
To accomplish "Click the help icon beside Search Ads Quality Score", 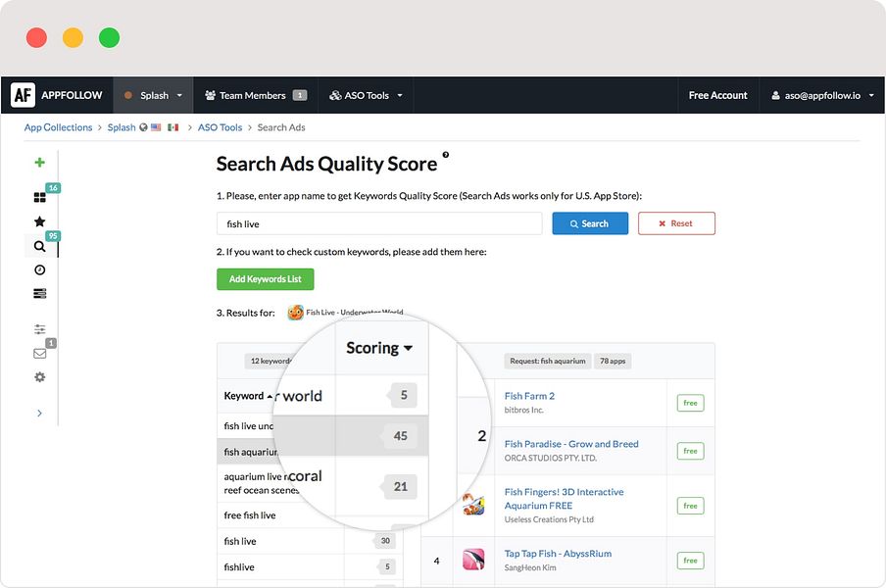I will pos(448,157).
